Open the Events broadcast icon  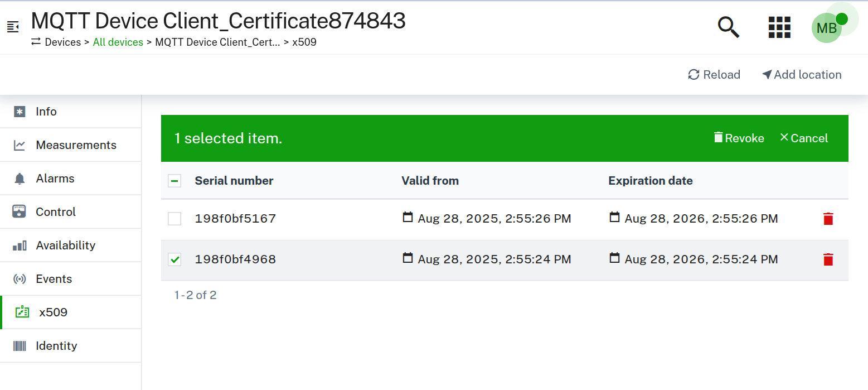19,278
